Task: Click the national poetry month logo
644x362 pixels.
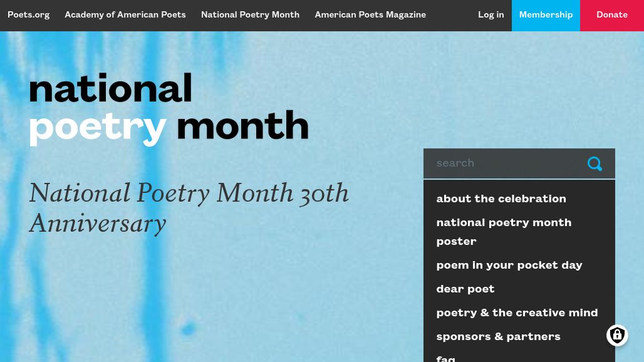Action: tap(169, 109)
